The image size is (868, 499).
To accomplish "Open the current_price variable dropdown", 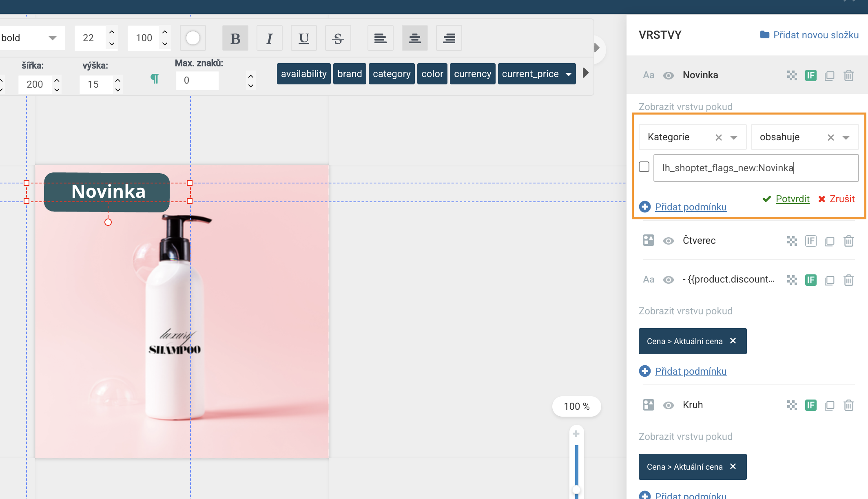I will tap(569, 74).
